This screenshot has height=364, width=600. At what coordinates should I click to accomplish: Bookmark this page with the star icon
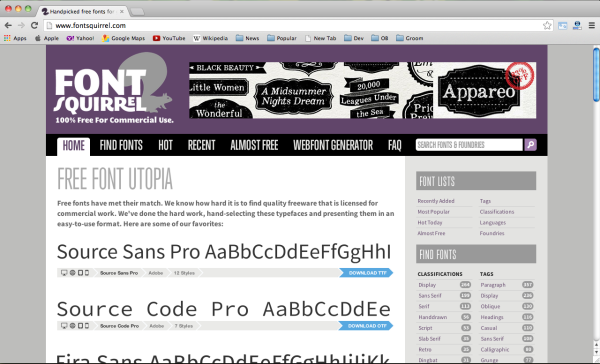tap(547, 25)
